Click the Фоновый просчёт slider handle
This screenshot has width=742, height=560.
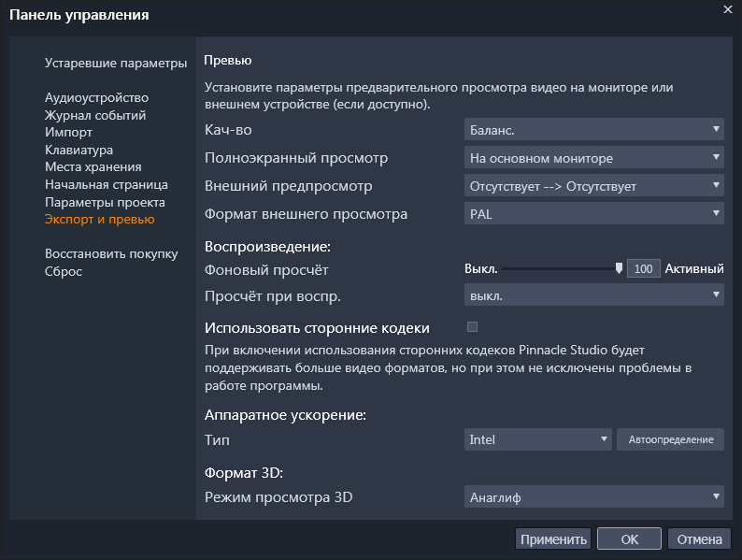point(619,269)
